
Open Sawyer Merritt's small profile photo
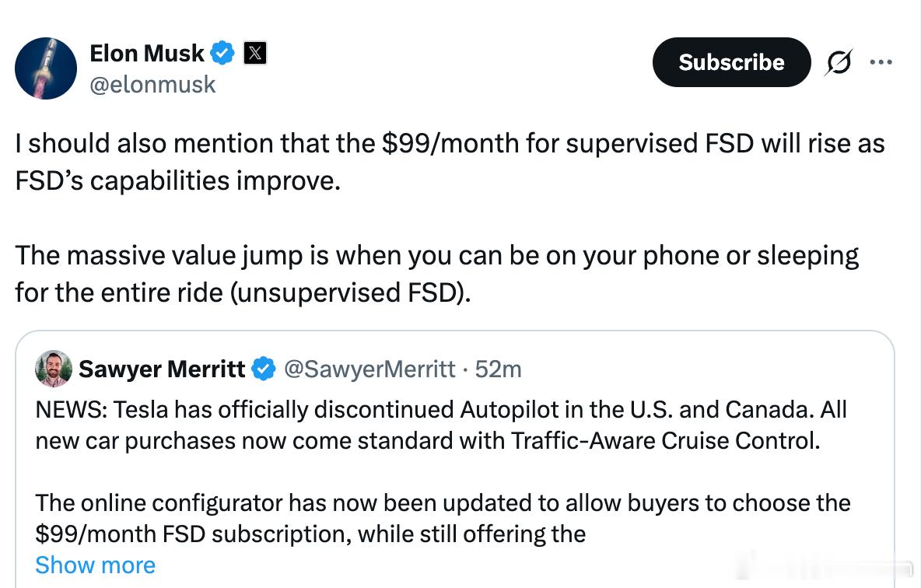[54, 369]
